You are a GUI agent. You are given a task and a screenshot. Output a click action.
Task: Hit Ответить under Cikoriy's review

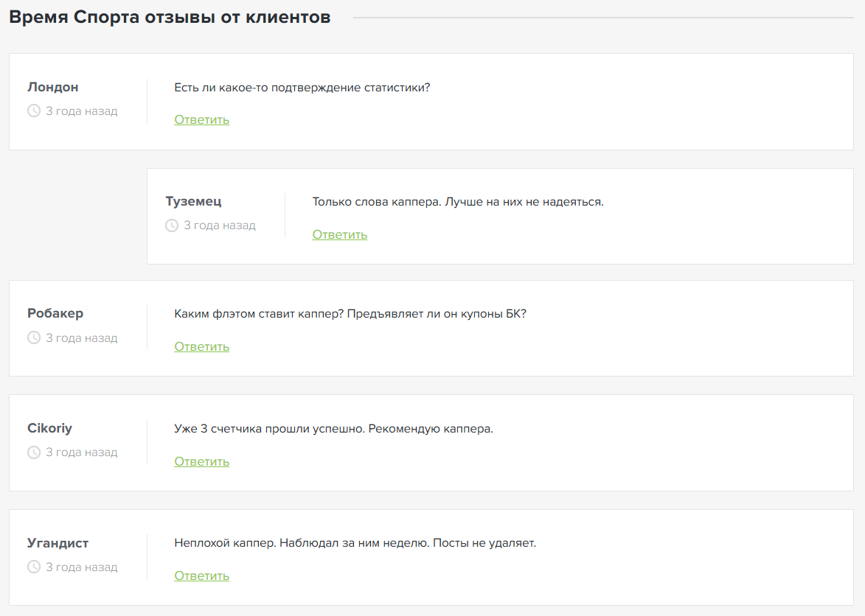tap(201, 461)
